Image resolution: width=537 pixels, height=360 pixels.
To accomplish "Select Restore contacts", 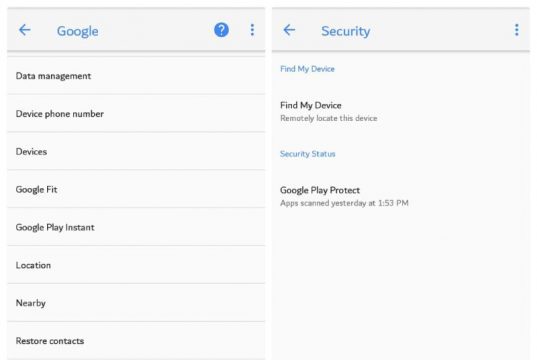I will (136, 341).
